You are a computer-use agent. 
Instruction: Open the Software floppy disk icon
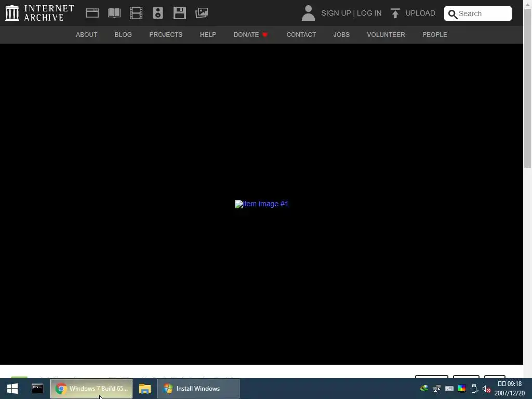[x=179, y=13]
